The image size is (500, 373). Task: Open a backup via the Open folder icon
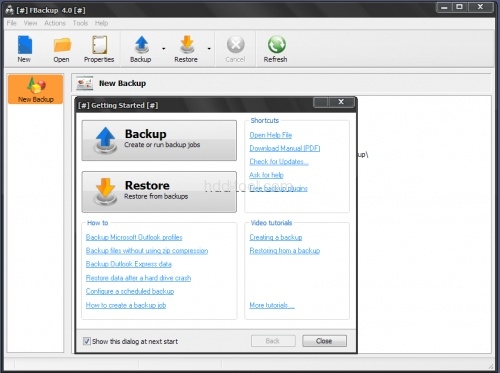62,45
